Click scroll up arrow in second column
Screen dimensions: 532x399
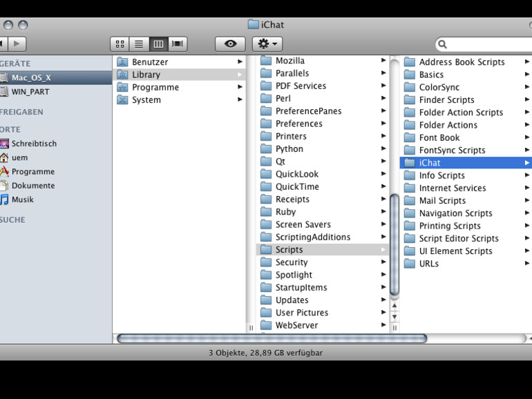click(x=395, y=305)
